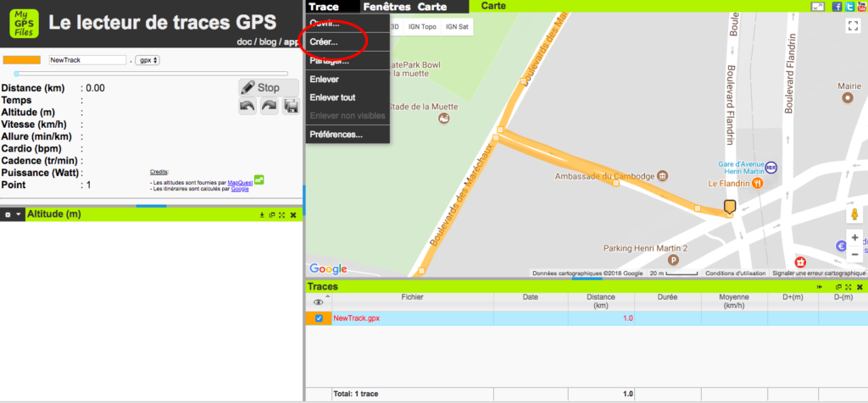Zoom out on the map
Viewport: 868px width, 403px height.
pos(854,254)
